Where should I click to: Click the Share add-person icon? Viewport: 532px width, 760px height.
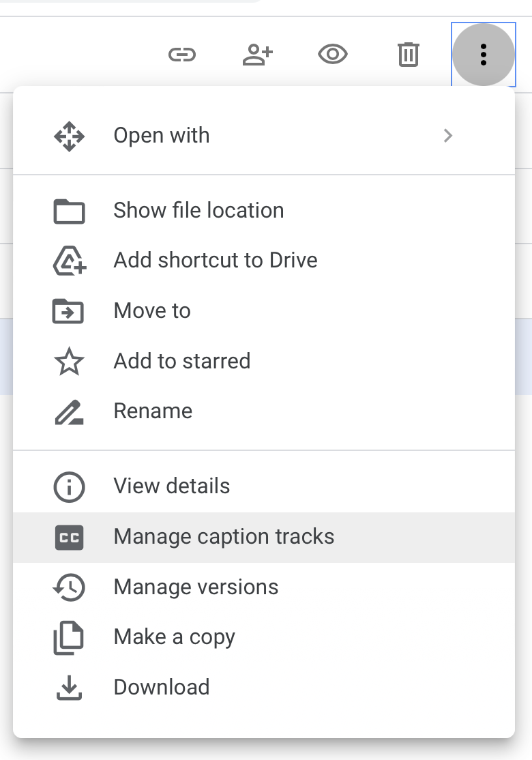tap(257, 55)
